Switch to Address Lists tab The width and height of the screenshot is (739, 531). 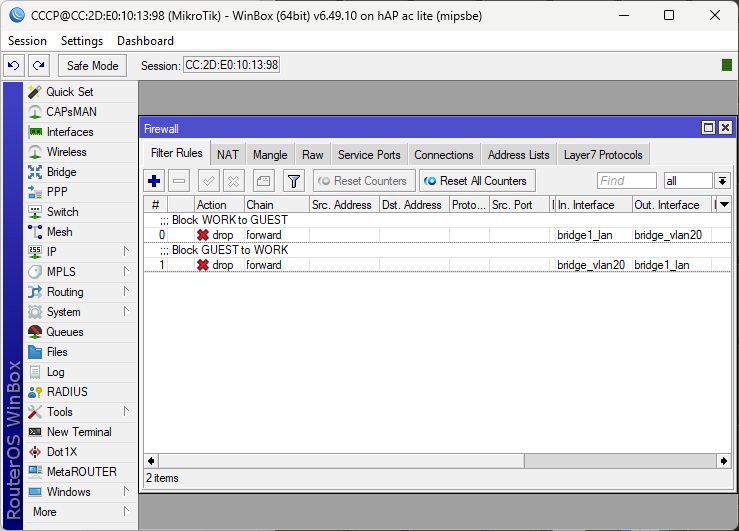[518, 155]
